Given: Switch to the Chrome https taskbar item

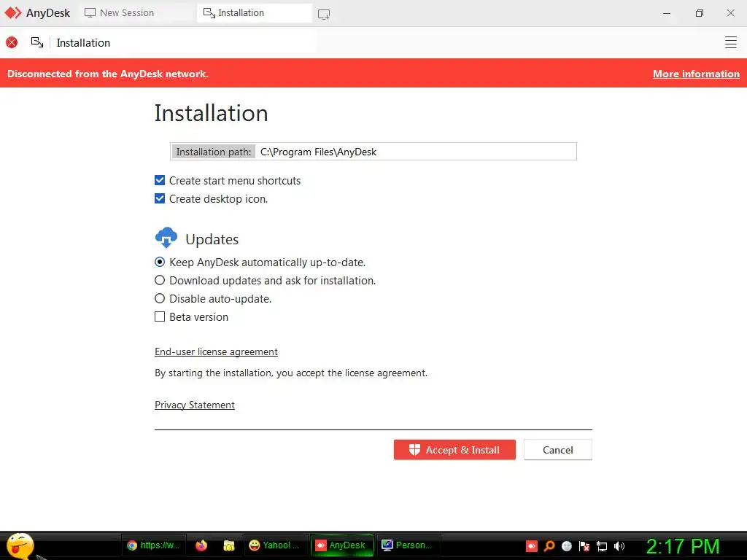Looking at the screenshot, I should click(x=153, y=545).
